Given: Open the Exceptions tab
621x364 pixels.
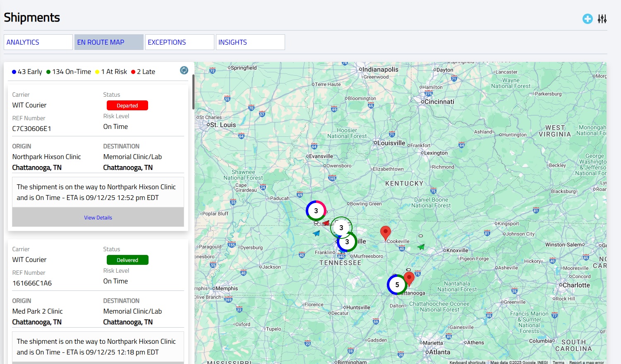Looking at the screenshot, I should 180,42.
